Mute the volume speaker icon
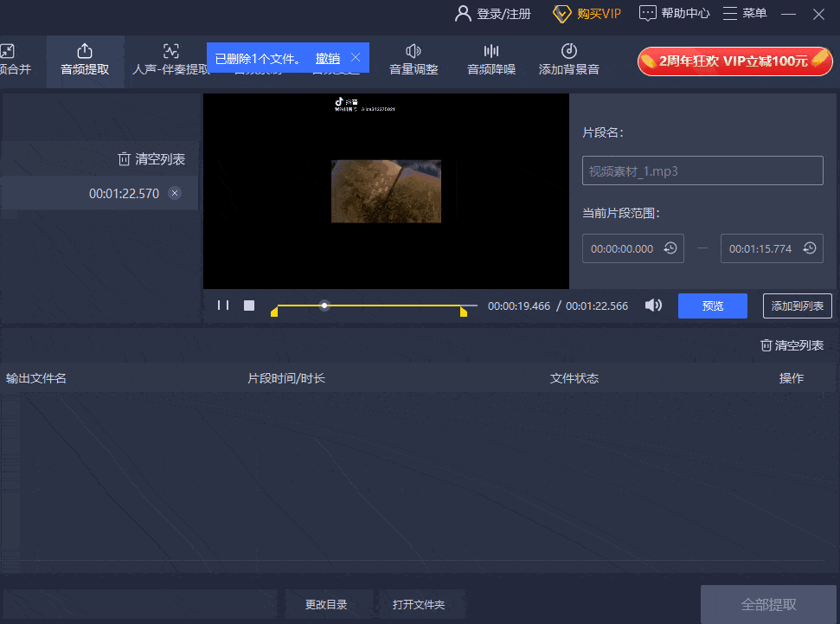 pos(653,306)
